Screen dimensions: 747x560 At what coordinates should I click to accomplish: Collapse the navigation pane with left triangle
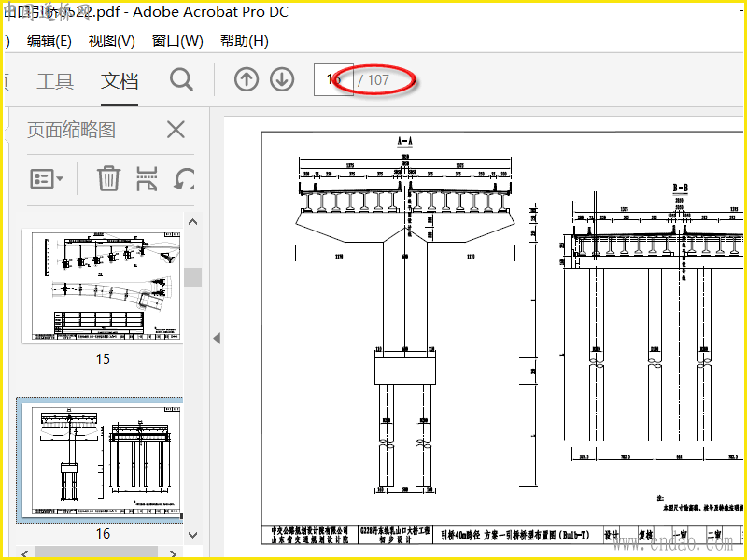217,339
